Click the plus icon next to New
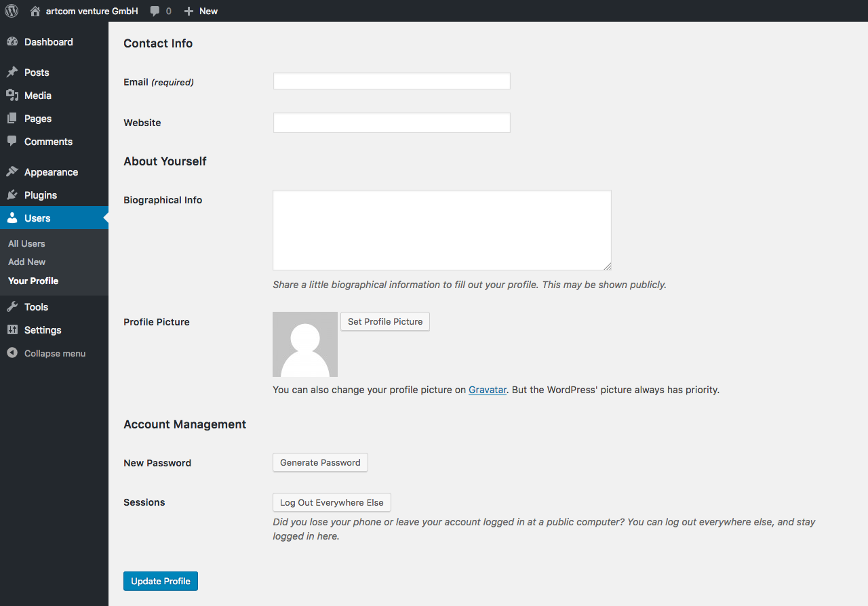This screenshot has height=606, width=868. pyautogui.click(x=189, y=11)
